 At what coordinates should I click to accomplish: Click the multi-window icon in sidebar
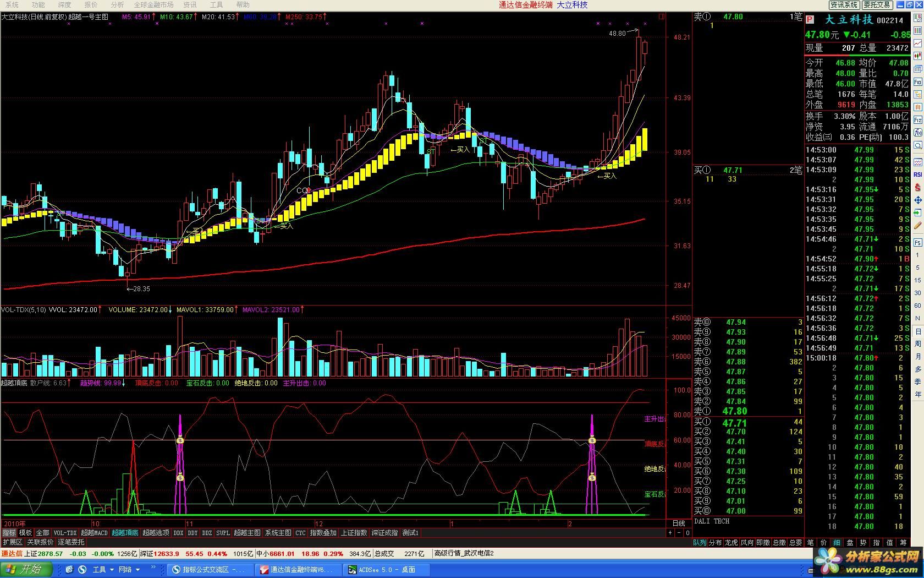[x=918, y=69]
